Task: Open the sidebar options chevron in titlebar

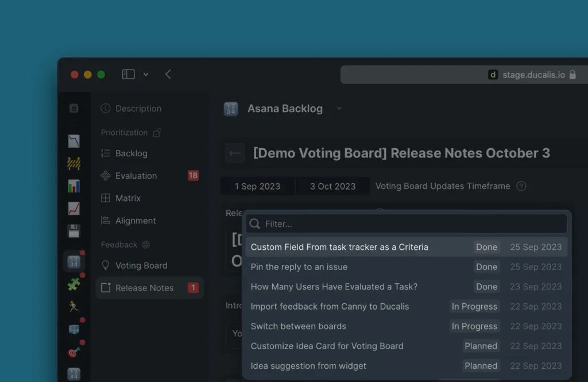Action: [x=146, y=74]
